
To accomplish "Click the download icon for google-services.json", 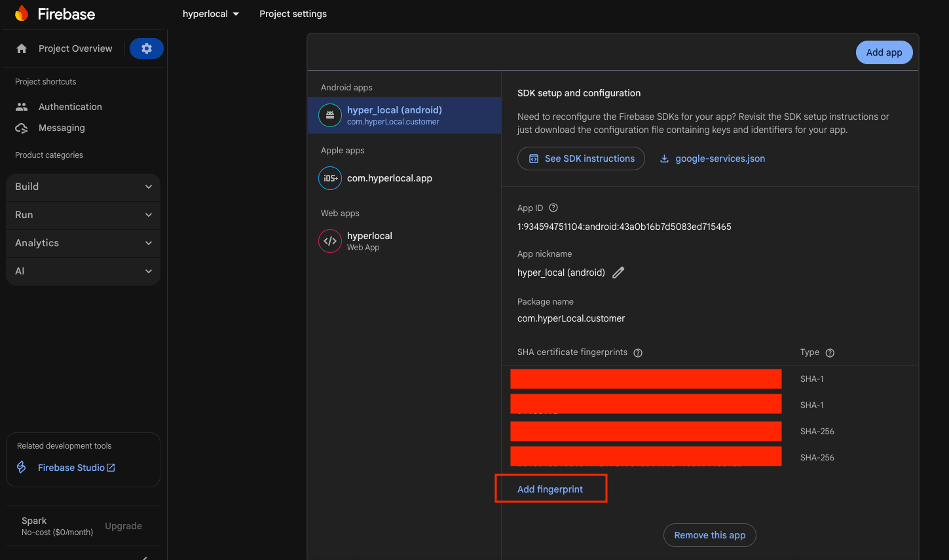I will (664, 159).
